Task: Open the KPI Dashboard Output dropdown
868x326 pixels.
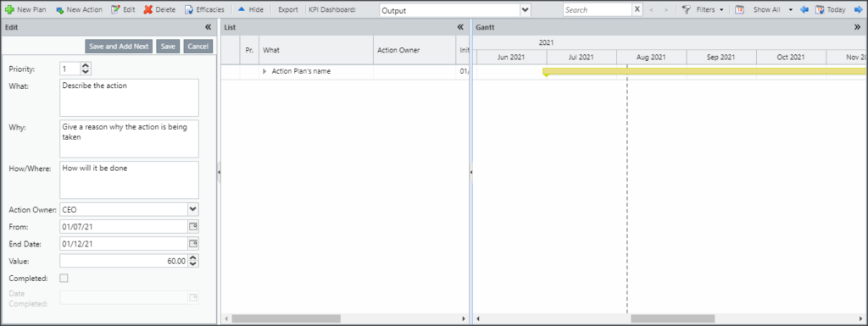Action: (526, 10)
